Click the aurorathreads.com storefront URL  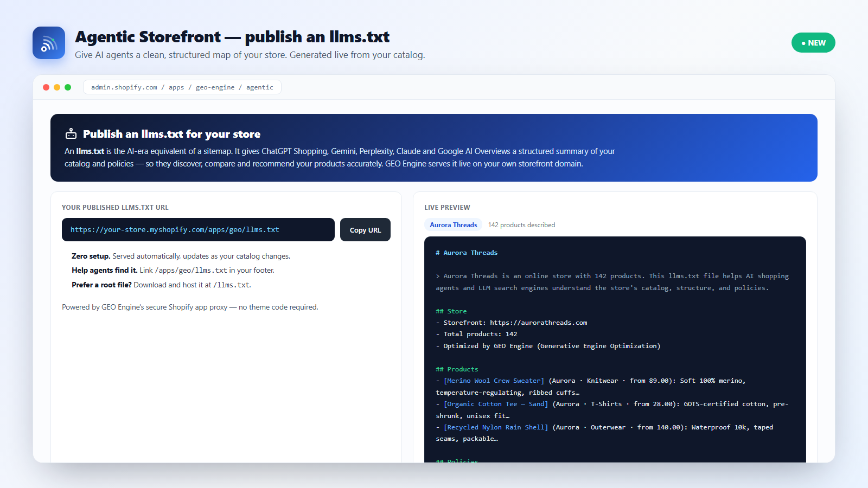pyautogui.click(x=538, y=323)
